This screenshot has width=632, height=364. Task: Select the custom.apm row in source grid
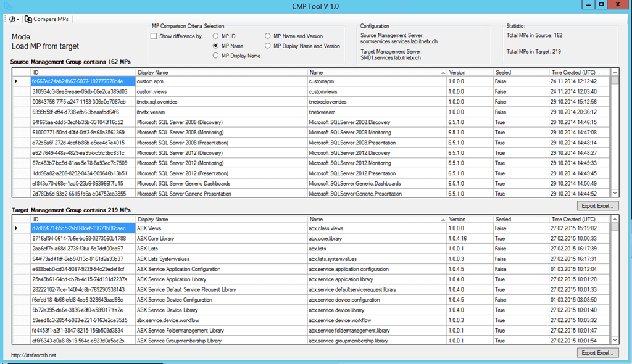point(185,81)
